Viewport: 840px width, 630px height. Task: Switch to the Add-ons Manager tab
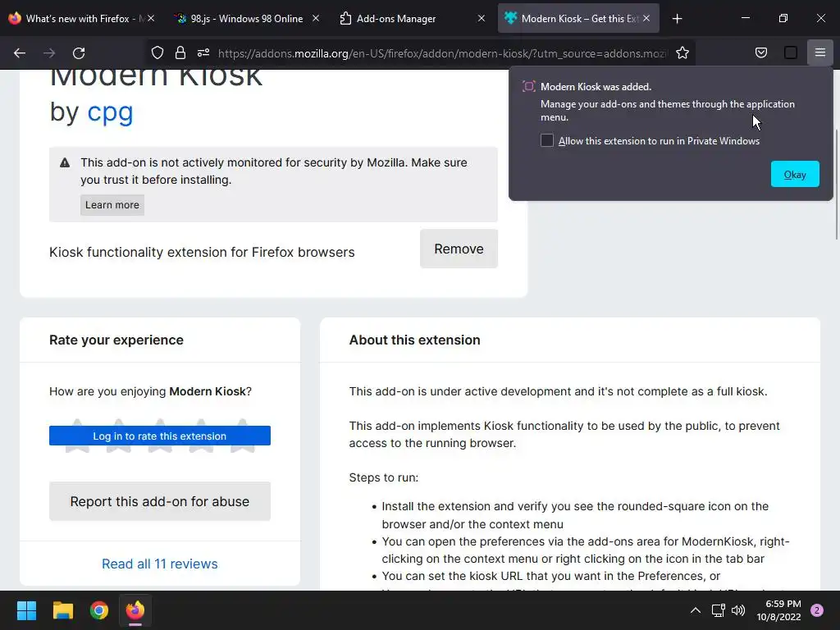click(x=413, y=19)
